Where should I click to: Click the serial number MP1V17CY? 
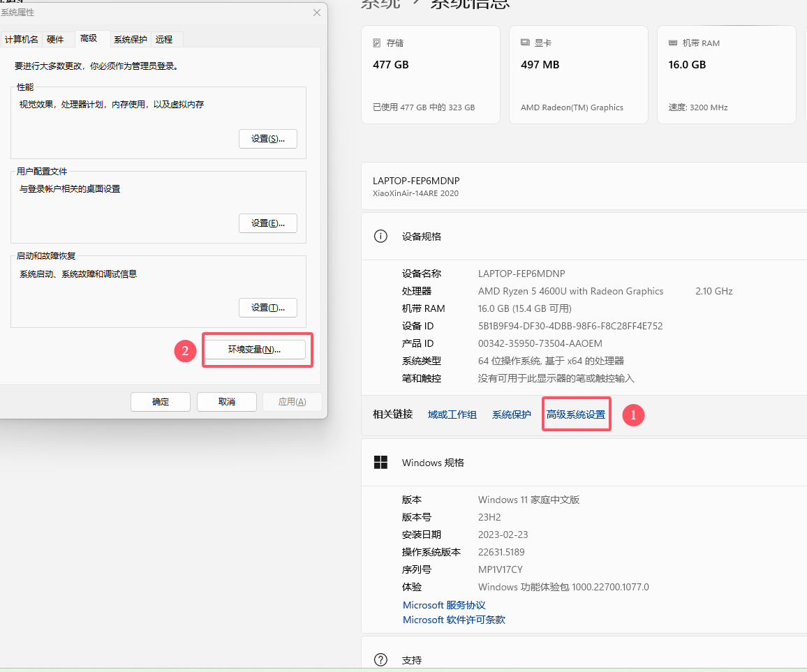(x=501, y=569)
